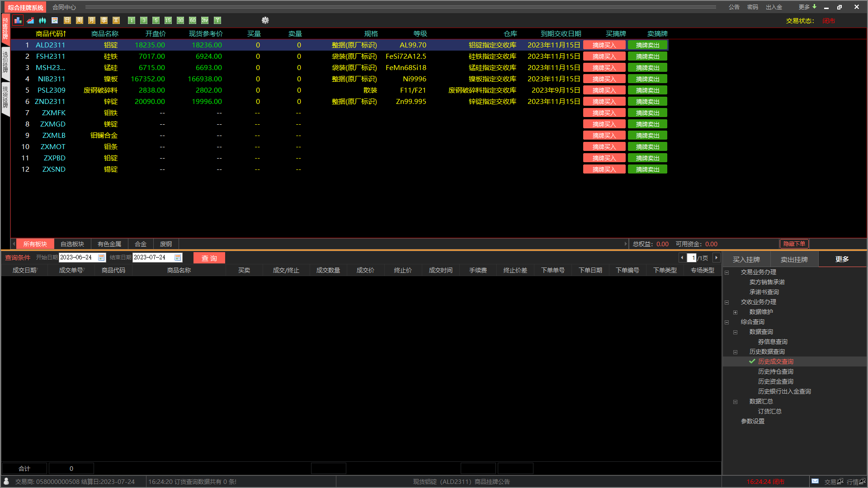Expand the 数据维护 tree node
The image size is (868, 488).
[x=736, y=312]
